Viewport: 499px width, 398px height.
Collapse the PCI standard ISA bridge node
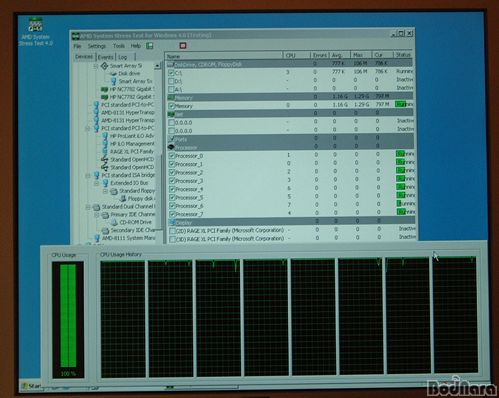[88, 176]
